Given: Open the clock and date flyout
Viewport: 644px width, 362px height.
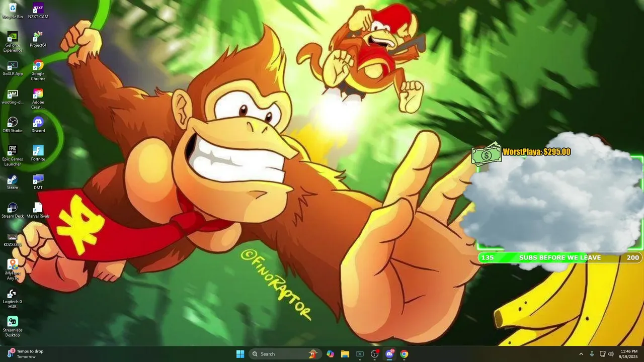Looking at the screenshot, I should pos(628,354).
